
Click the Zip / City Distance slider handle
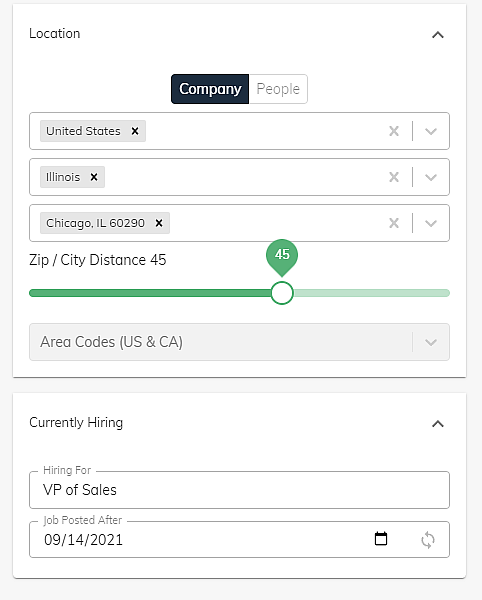click(282, 293)
